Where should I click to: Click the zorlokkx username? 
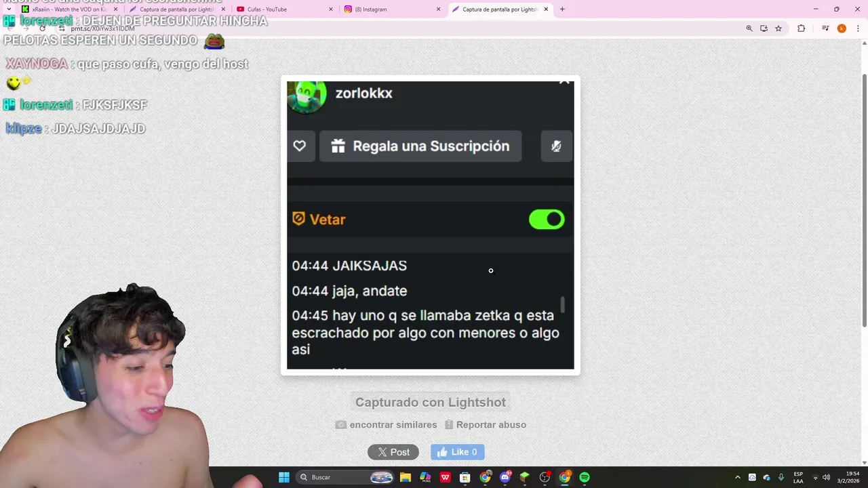(364, 94)
